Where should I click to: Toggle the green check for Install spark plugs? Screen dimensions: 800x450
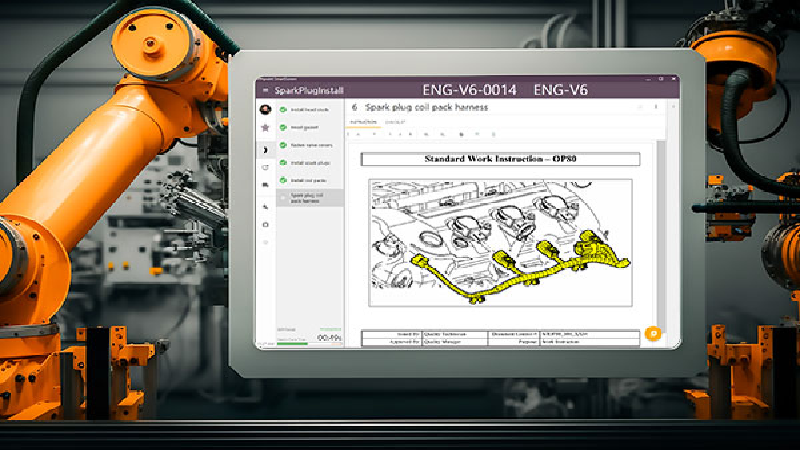(x=284, y=162)
